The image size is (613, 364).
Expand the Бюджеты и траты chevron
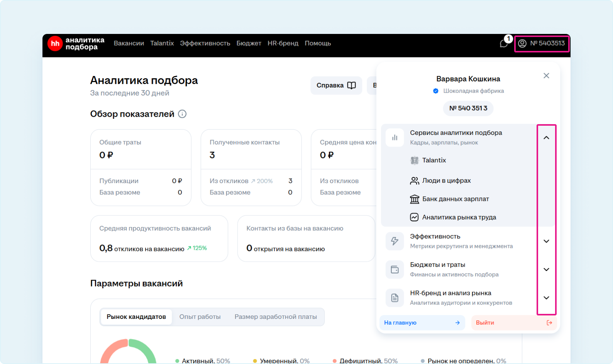click(x=546, y=270)
